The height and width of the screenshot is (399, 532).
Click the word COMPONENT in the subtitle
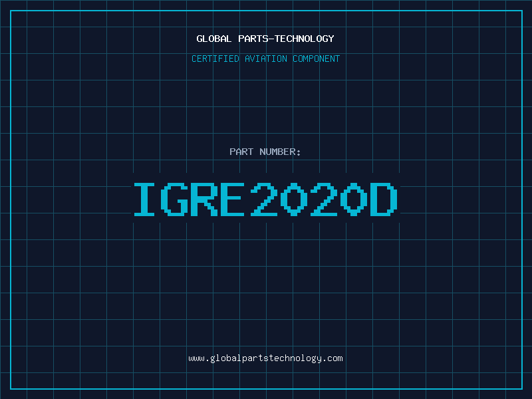316,59
